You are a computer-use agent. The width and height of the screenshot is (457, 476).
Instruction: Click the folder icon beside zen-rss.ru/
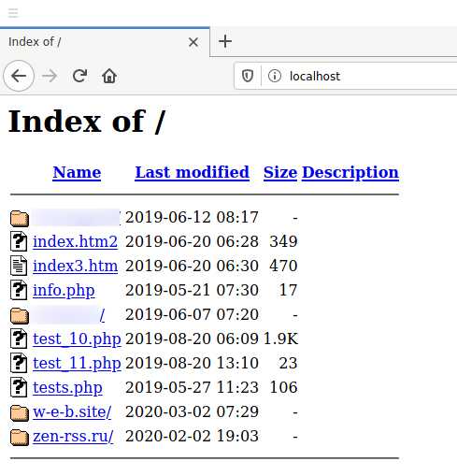point(20,437)
